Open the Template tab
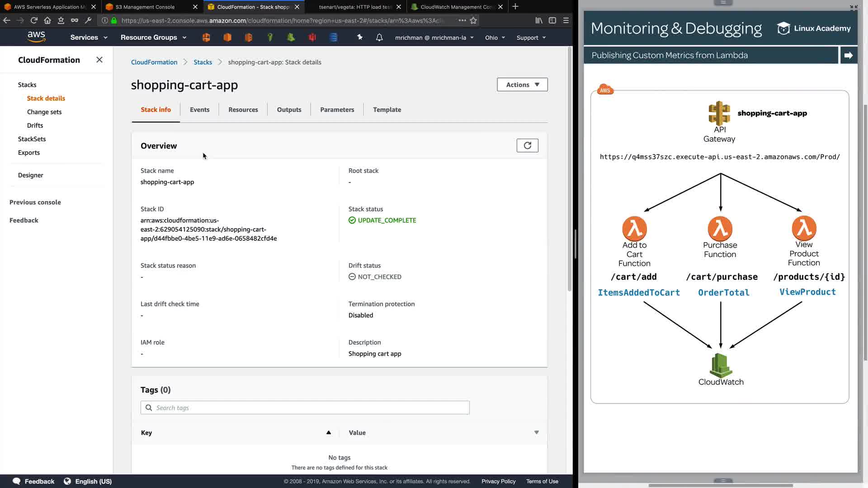 click(x=387, y=110)
